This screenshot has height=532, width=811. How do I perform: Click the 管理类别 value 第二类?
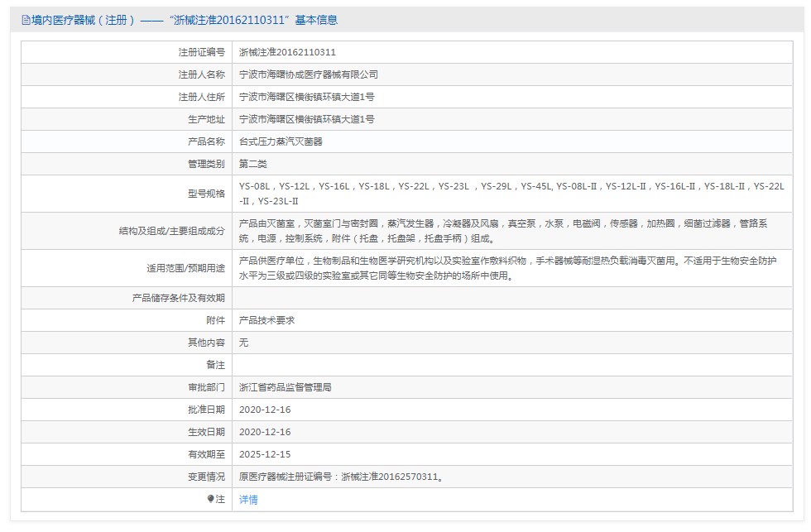[x=253, y=163]
